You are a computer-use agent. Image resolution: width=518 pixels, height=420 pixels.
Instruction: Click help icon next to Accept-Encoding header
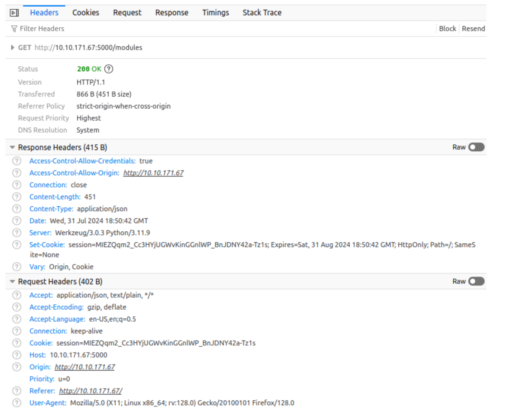(17, 307)
